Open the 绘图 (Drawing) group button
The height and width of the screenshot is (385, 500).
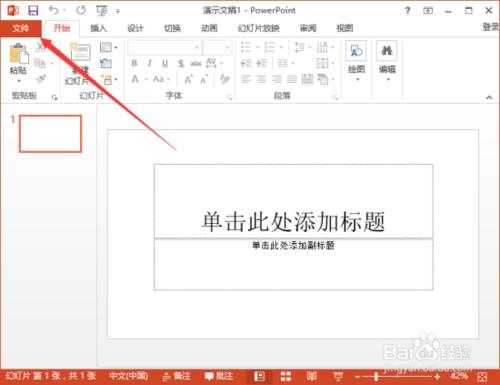[356, 61]
